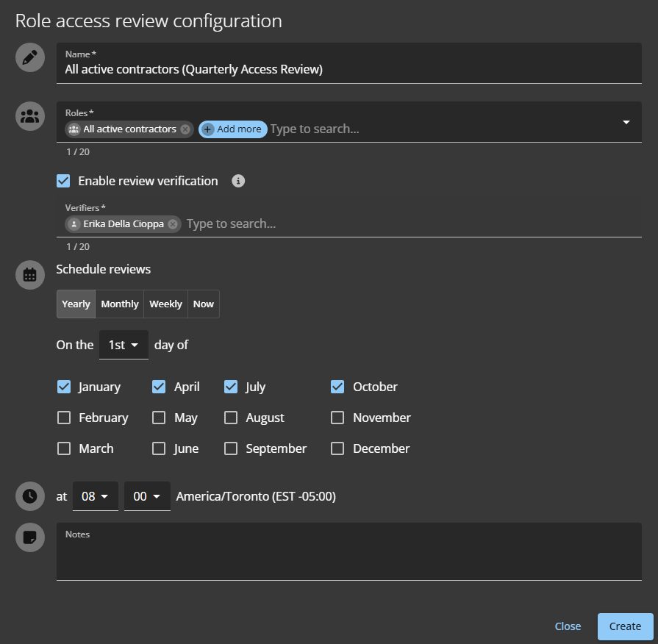Screen dimensions: 658x644
Task: Open the hour dropdown showing 08
Action: click(96, 496)
